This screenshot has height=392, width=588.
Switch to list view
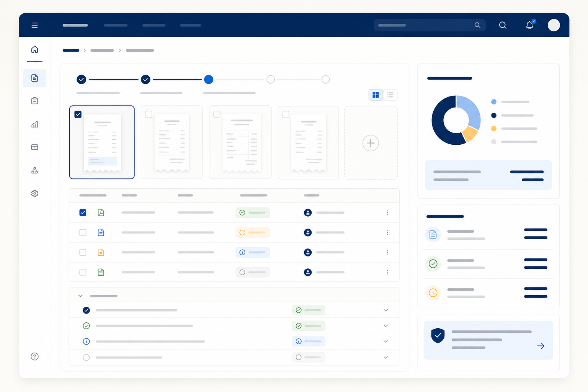[x=390, y=95]
